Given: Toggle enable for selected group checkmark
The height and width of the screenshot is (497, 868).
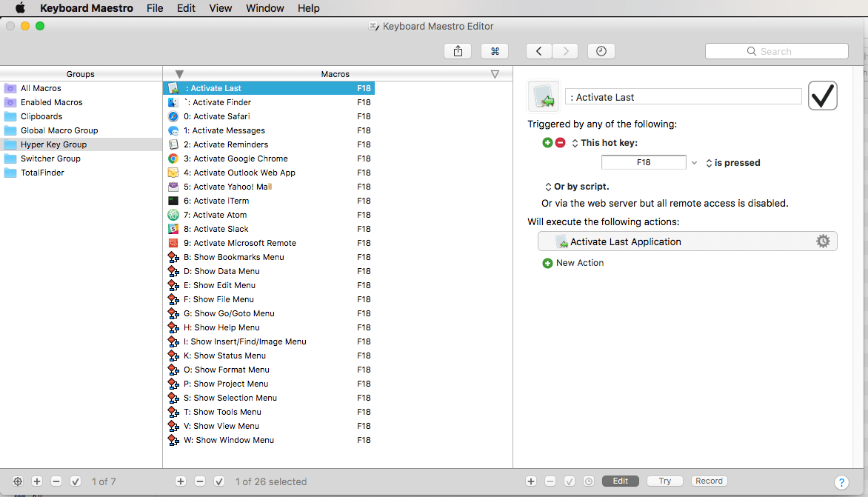Looking at the screenshot, I should coord(76,481).
